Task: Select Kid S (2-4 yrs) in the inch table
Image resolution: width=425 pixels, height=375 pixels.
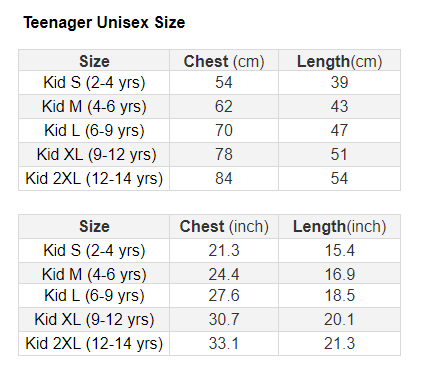Action: pyautogui.click(x=94, y=251)
